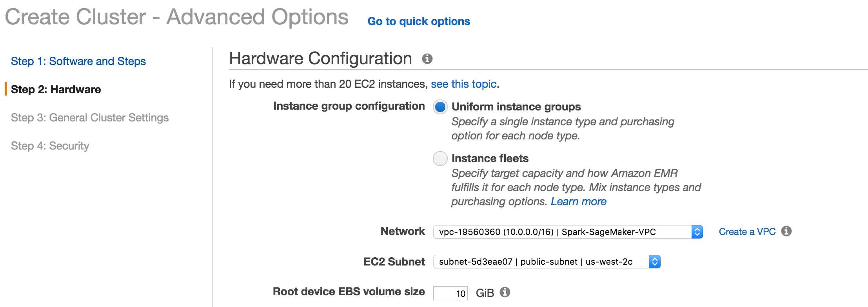Click the Instance group configuration label

click(349, 106)
